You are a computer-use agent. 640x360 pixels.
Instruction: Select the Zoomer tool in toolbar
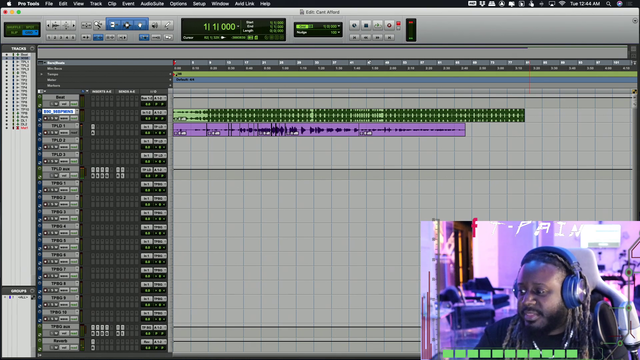pos(98,25)
